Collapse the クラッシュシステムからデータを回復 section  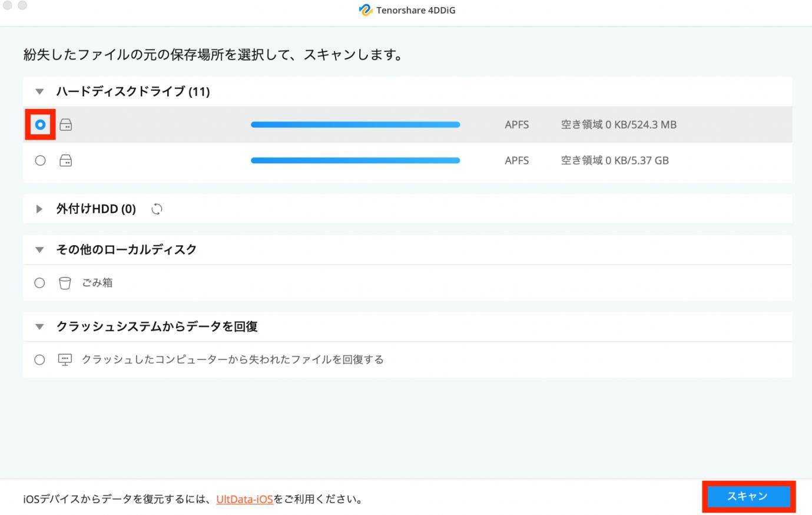[39, 326]
